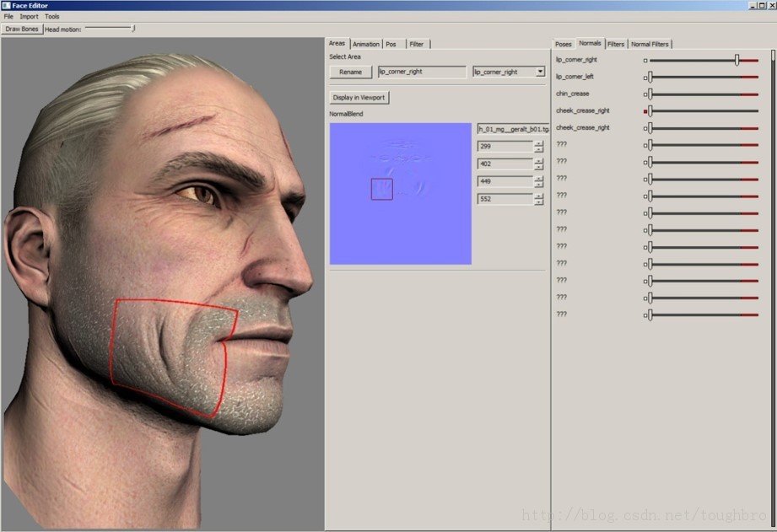Open the Filters tab next to Normals

point(616,44)
